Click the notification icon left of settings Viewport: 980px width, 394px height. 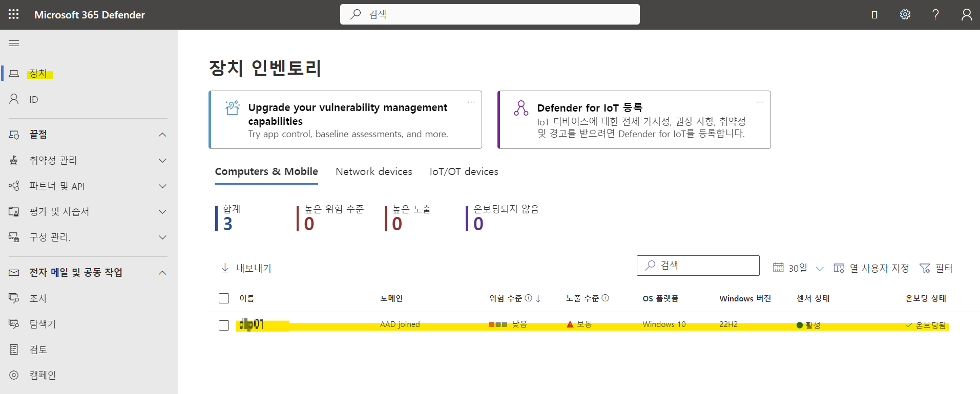(874, 15)
